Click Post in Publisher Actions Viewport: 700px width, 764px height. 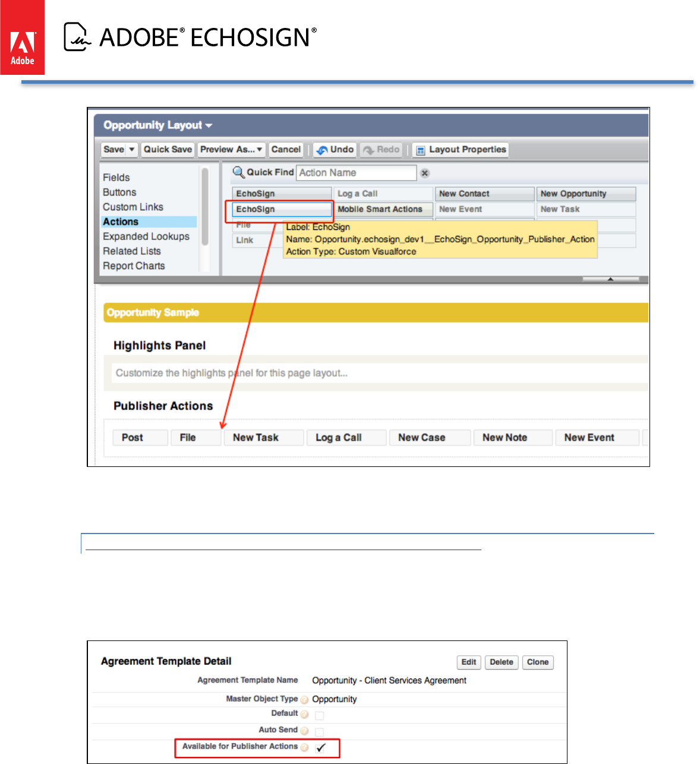(x=140, y=438)
